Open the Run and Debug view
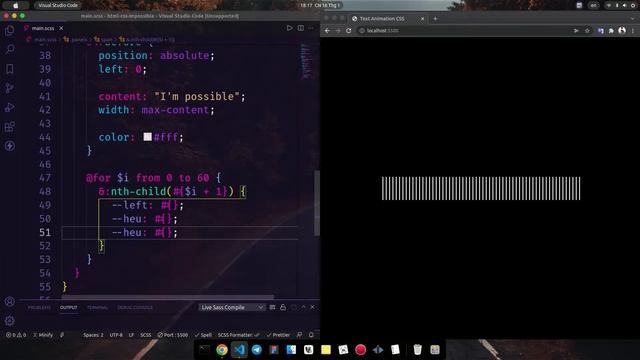 coord(9,107)
